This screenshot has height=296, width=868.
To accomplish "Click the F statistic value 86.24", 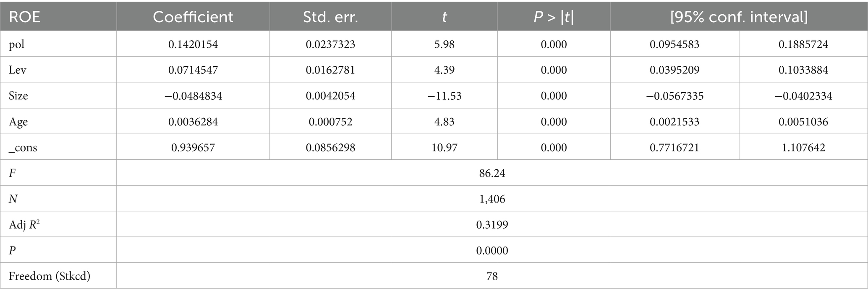I will (x=492, y=173).
